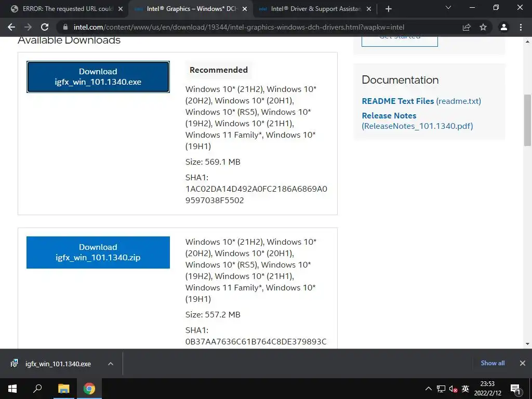Click the Available Downloads heading

point(69,41)
